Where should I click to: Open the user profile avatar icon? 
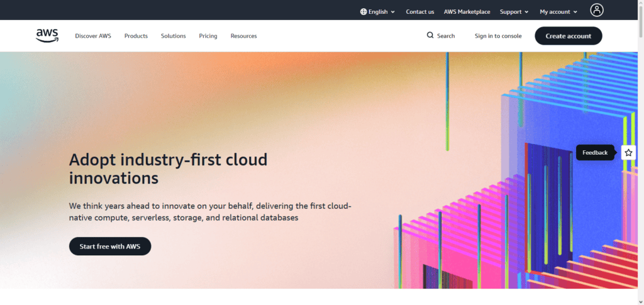[x=596, y=10]
